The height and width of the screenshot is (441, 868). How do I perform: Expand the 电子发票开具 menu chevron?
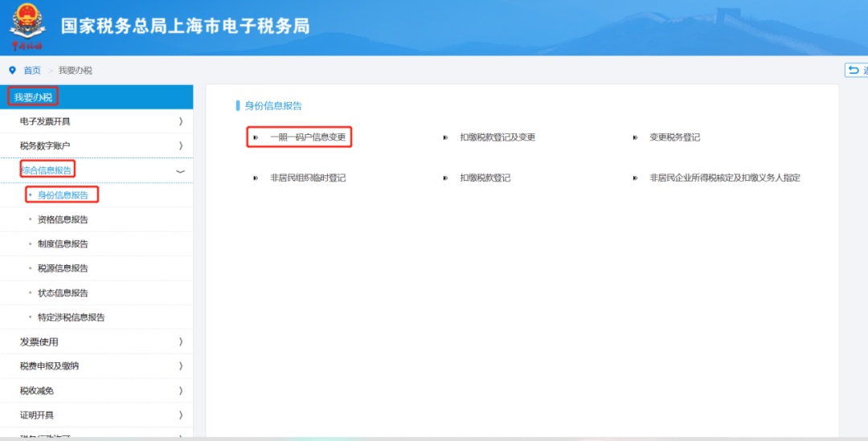[x=180, y=121]
